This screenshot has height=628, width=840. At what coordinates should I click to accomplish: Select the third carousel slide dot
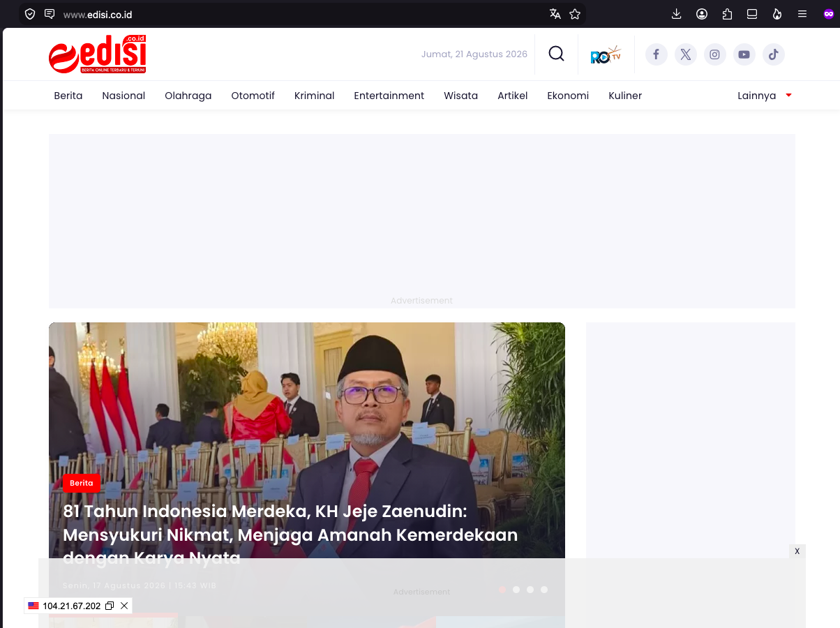[530, 590]
